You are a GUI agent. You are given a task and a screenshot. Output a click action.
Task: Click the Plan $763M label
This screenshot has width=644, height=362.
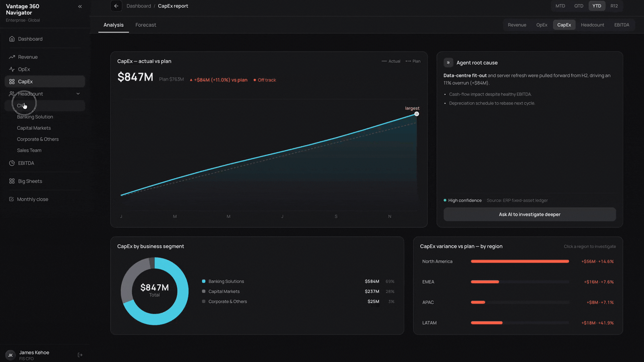pos(171,79)
